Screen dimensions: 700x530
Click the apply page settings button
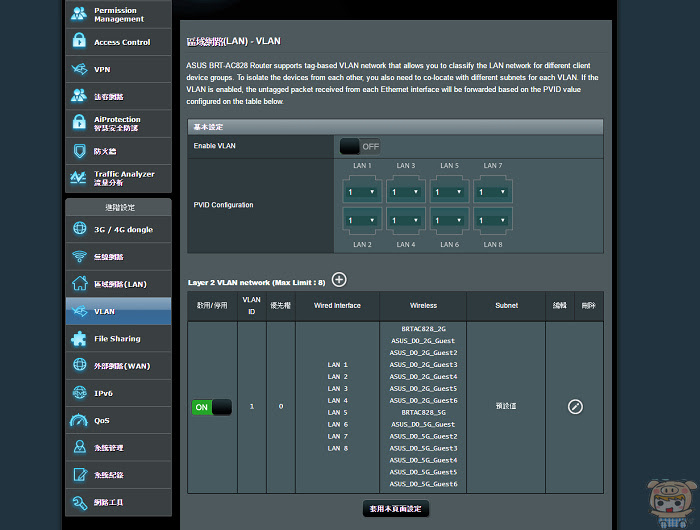click(396, 509)
